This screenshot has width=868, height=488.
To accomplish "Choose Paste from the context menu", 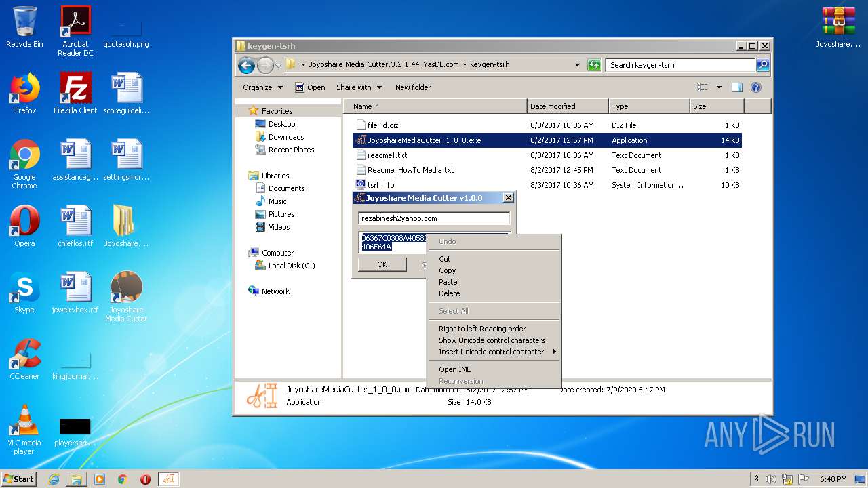I will [x=494, y=282].
